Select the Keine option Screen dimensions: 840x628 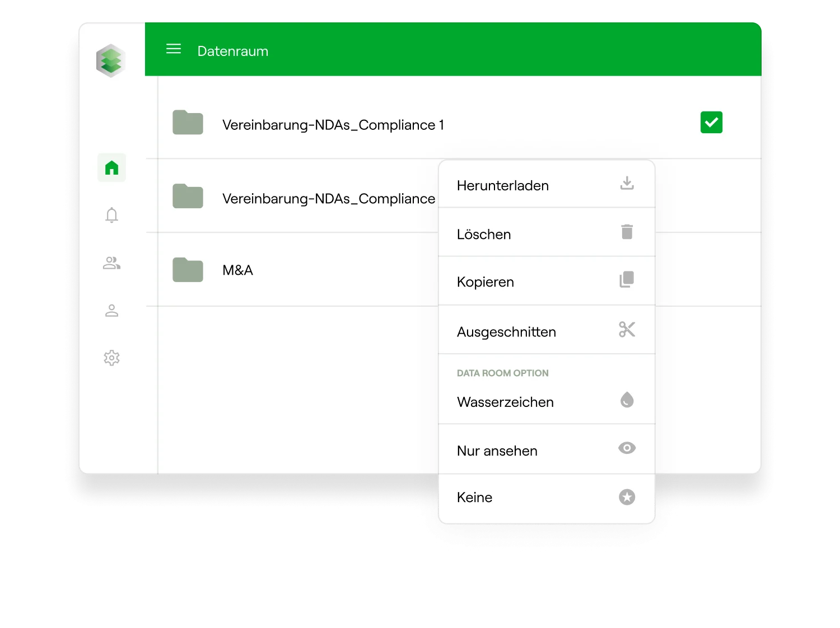click(x=547, y=498)
